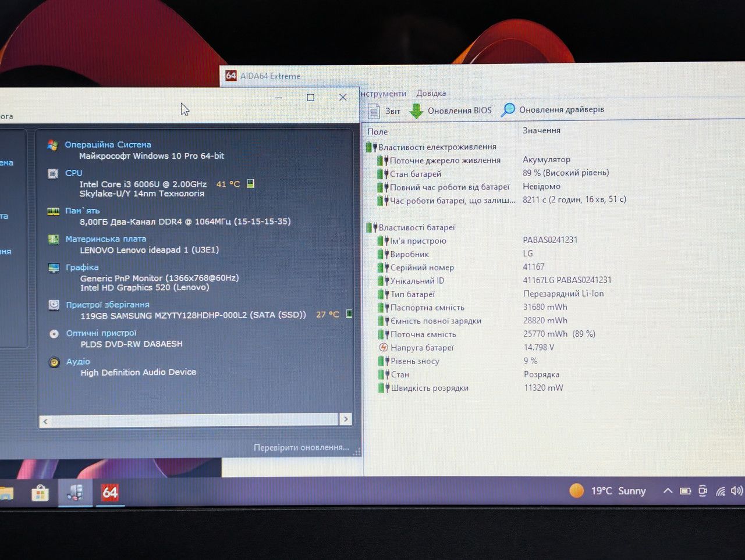Viewport: 745px width, 560px height.
Task: Click the Поле column header
Action: pyautogui.click(x=378, y=131)
